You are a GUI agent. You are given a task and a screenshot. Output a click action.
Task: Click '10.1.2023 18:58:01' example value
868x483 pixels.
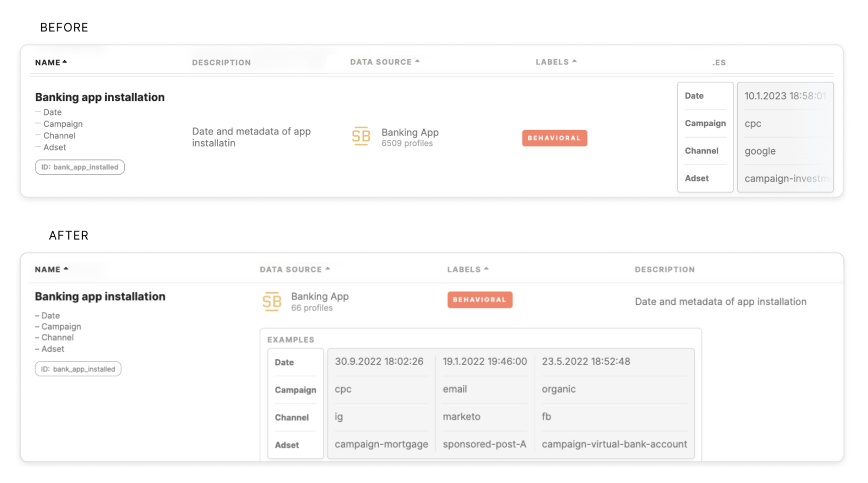point(785,96)
